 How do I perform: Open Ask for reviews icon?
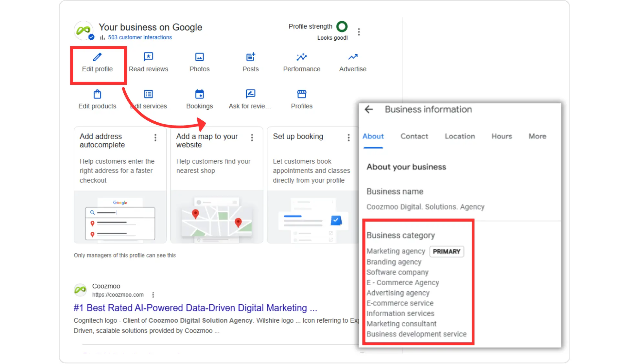tap(251, 94)
